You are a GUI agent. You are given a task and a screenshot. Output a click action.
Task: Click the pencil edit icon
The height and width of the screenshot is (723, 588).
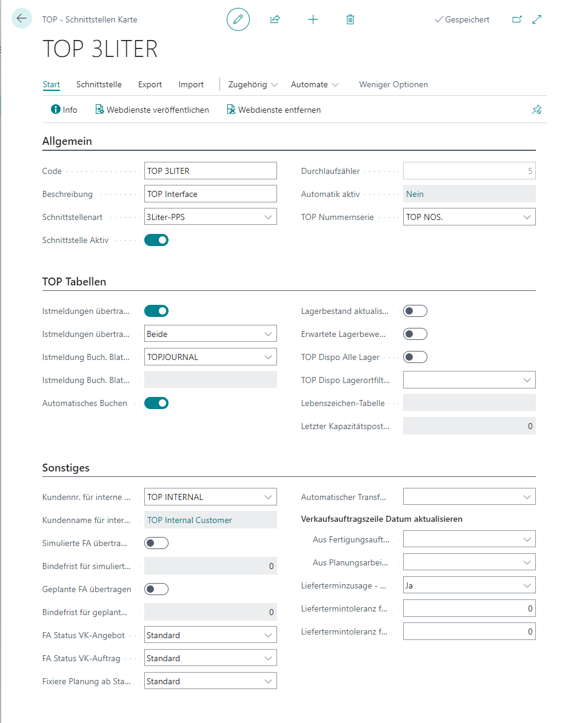point(238,19)
